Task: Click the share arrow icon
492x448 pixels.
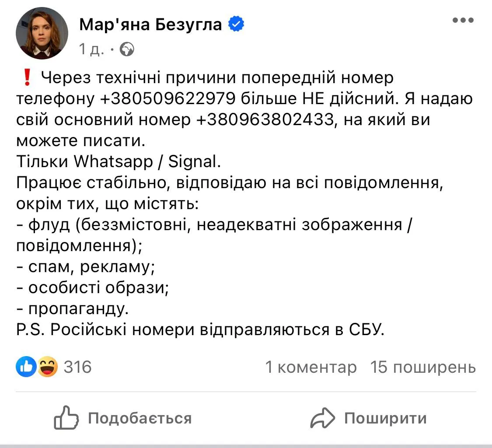Action: tap(322, 418)
